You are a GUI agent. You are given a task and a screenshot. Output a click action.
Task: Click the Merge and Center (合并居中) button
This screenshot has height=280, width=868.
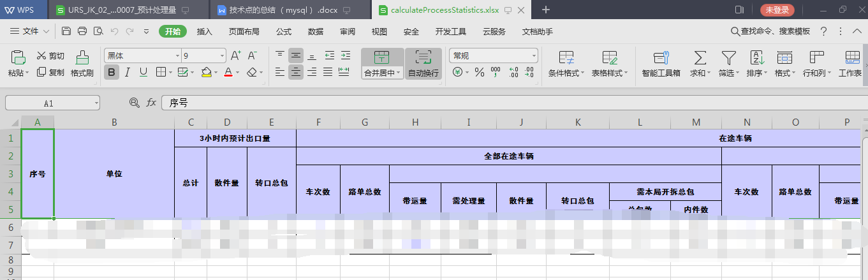(382, 64)
